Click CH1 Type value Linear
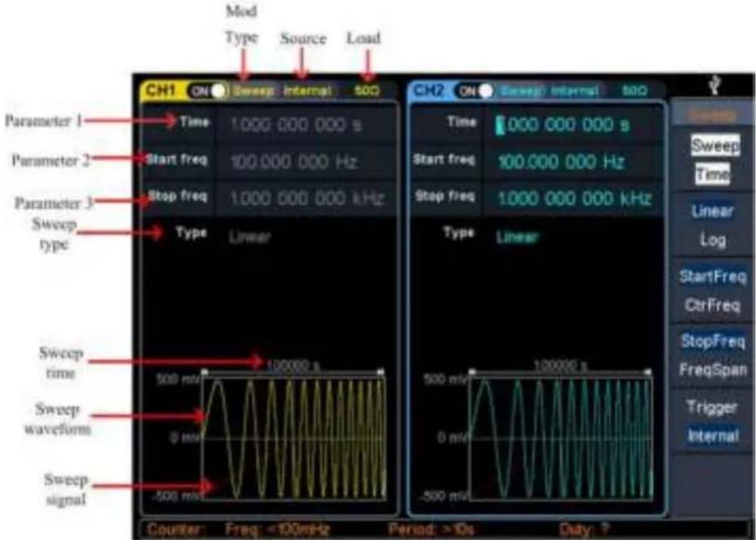The height and width of the screenshot is (540, 756). [x=250, y=237]
